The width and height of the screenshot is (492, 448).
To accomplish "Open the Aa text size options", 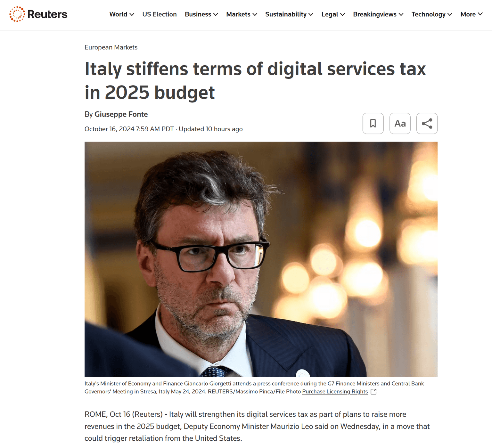I will pyautogui.click(x=400, y=123).
